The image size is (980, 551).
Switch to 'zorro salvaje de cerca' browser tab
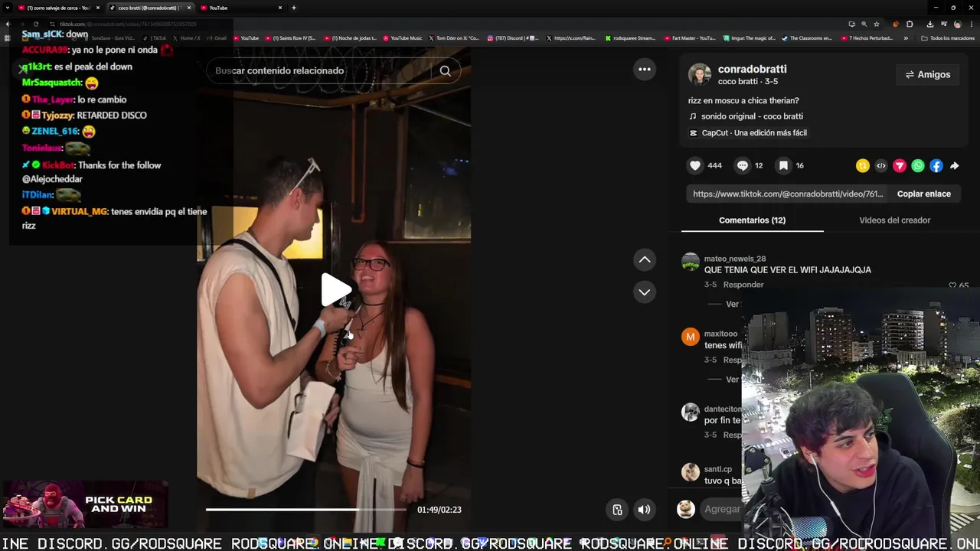58,8
